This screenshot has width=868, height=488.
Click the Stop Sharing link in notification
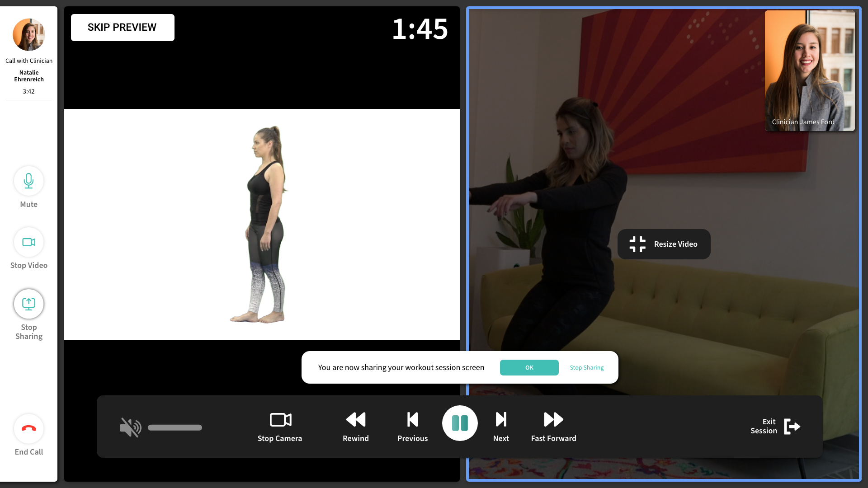tap(586, 367)
